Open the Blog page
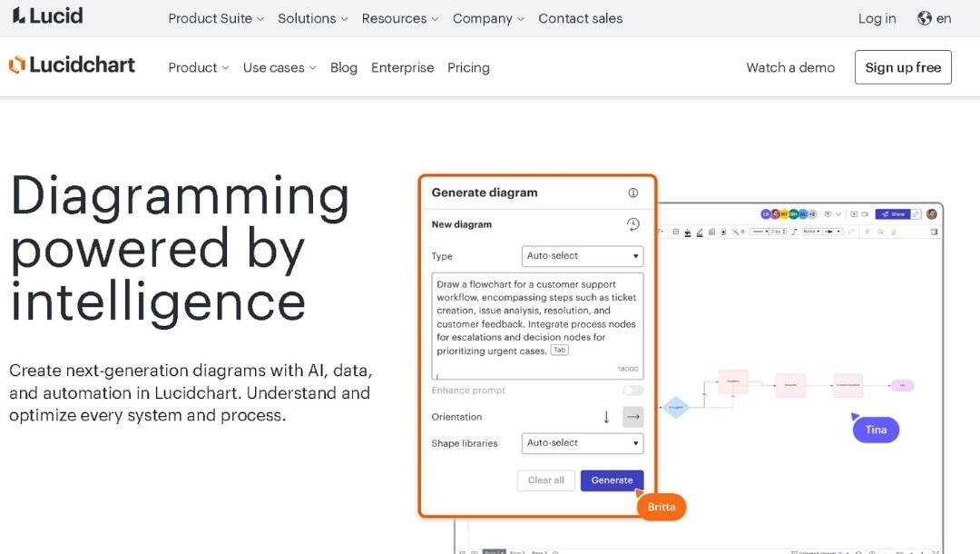The width and height of the screenshot is (980, 554). tap(344, 67)
